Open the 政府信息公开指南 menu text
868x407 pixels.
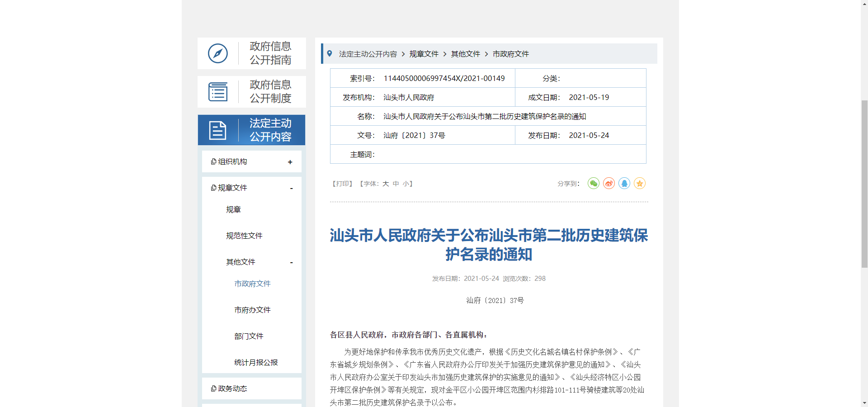click(270, 53)
